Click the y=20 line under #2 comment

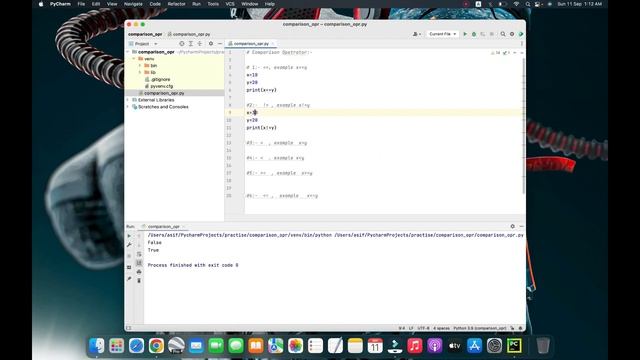coord(252,120)
